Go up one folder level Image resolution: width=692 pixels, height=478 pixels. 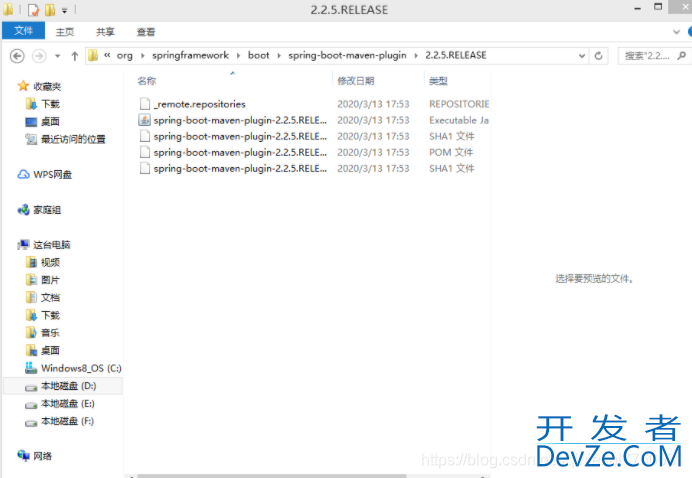[x=75, y=56]
